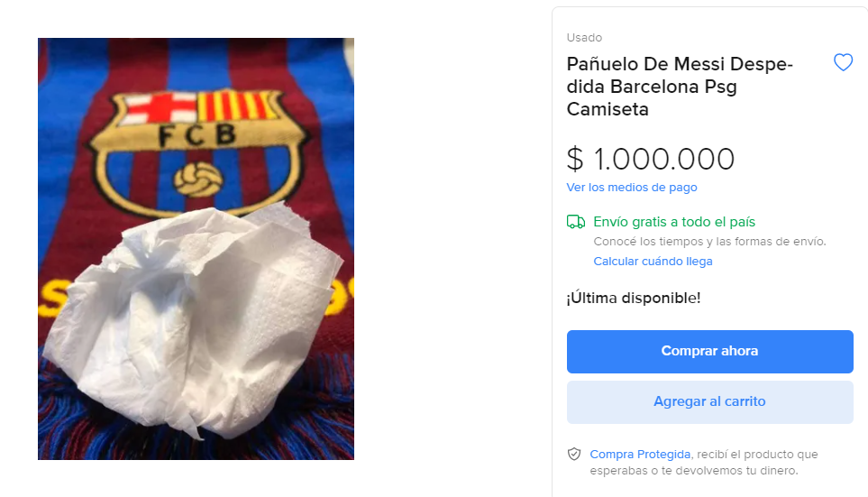This screenshot has height=497, width=868.
Task: Click the price $ 1.000.000
Action: point(650,160)
